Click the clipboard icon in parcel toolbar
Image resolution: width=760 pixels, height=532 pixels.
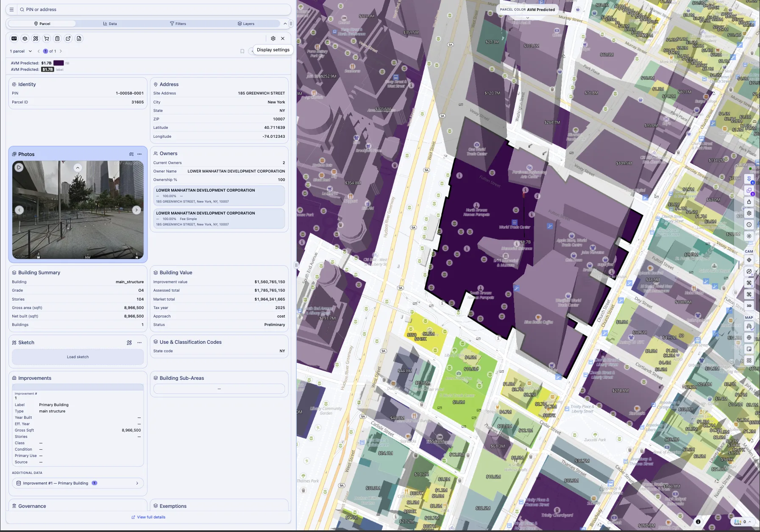[57, 39]
